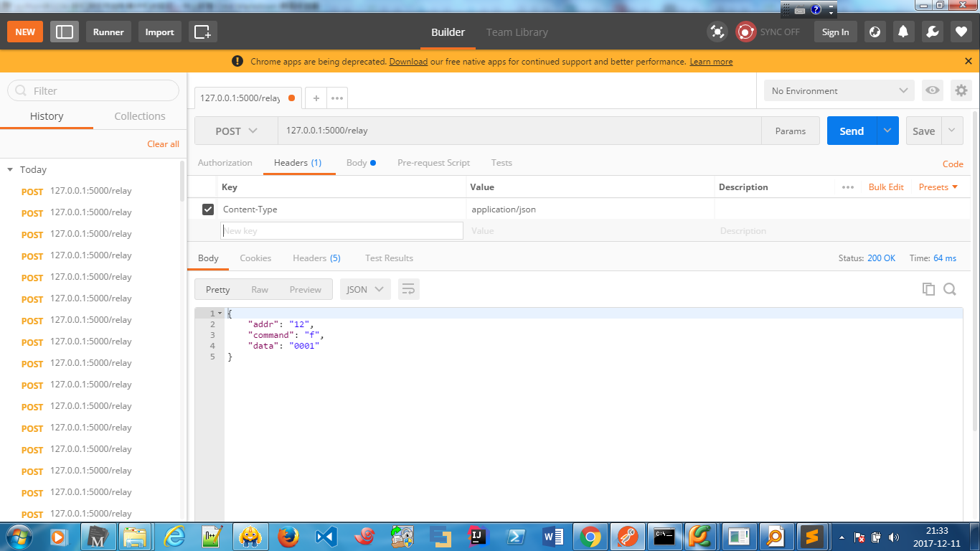Open the POST method dropdown
Screen dimensions: 980x551
click(x=236, y=131)
